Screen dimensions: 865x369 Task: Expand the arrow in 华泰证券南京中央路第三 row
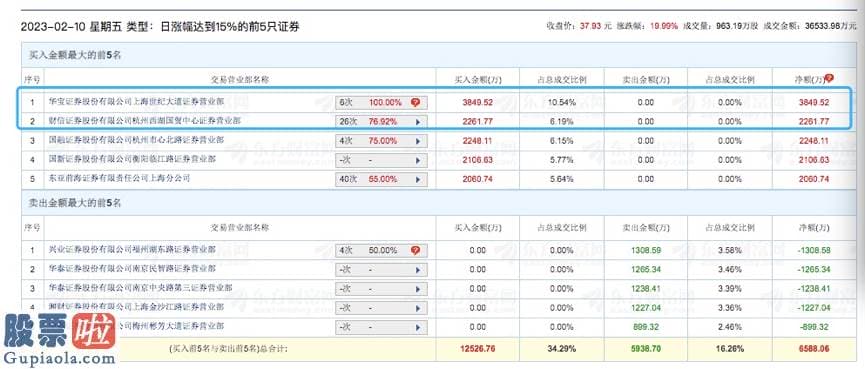pyautogui.click(x=418, y=289)
